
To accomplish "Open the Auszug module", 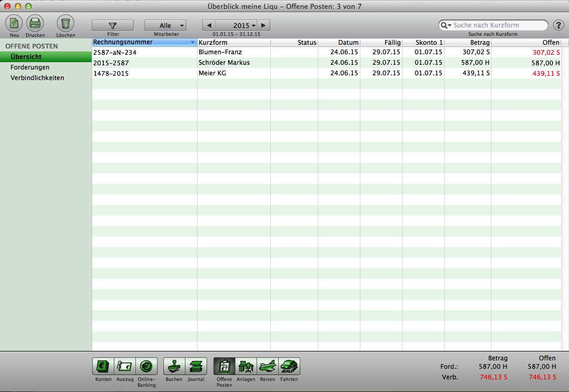I will (x=125, y=366).
